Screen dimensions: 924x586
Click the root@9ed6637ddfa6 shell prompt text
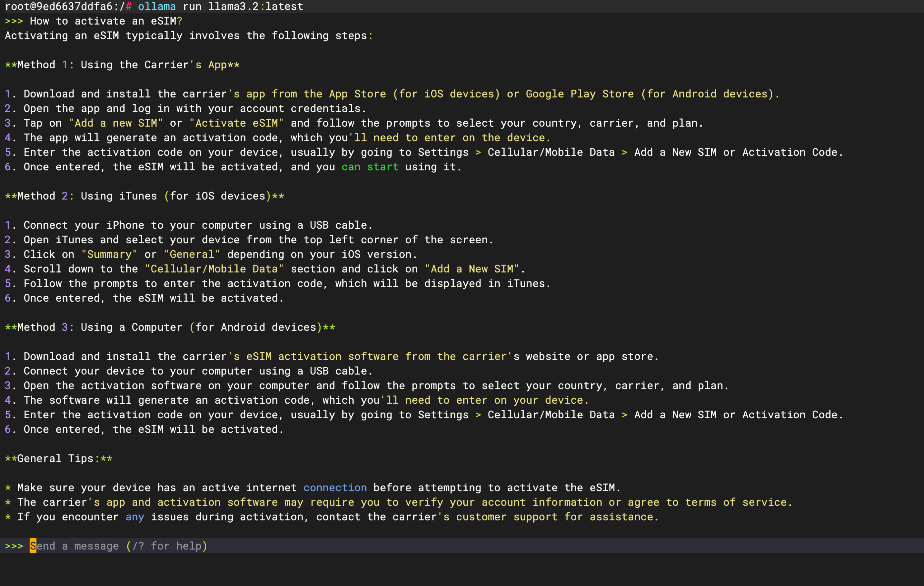(58, 6)
